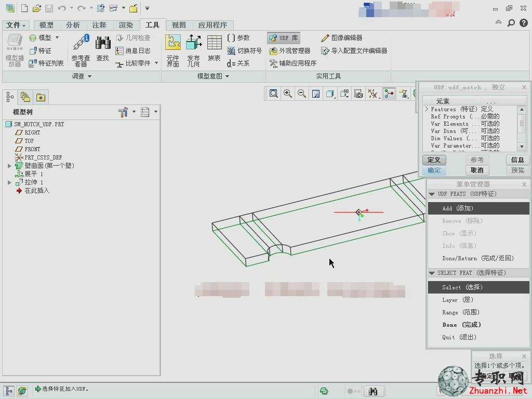Click the undo arrow icon
The width and height of the screenshot is (532, 399).
tap(62, 8)
